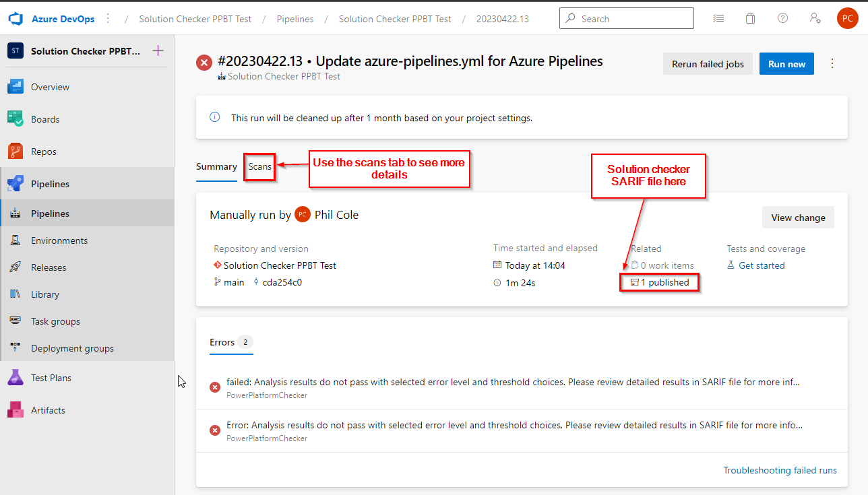Click the info icon in cleanup notice
868x495 pixels.
pyautogui.click(x=215, y=117)
